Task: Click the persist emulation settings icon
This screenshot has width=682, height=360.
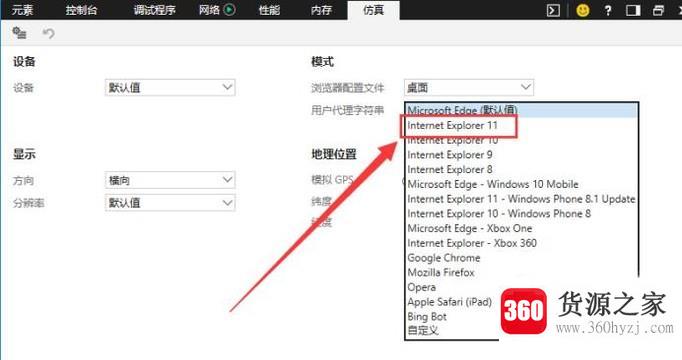Action: click(x=19, y=33)
